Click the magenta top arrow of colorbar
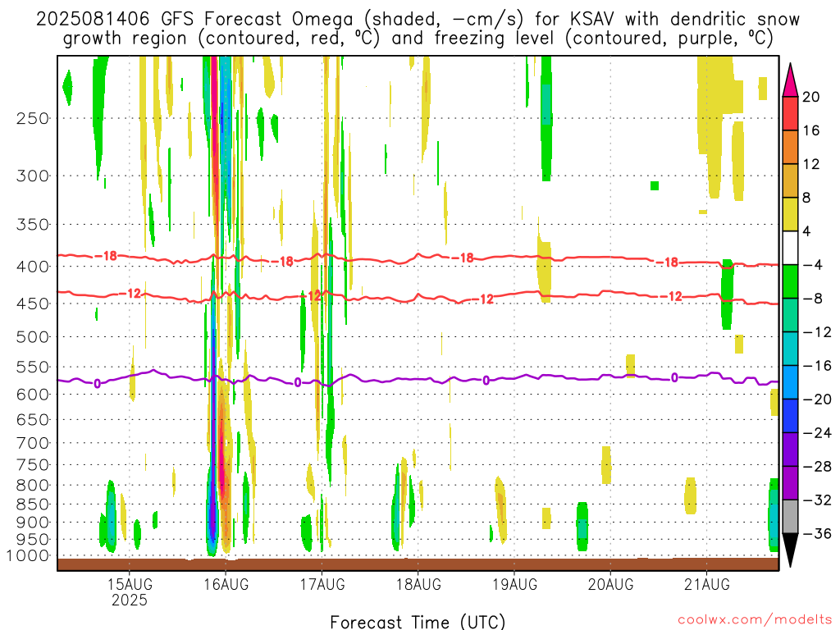Screen dimensions: 840x630 [x=790, y=80]
